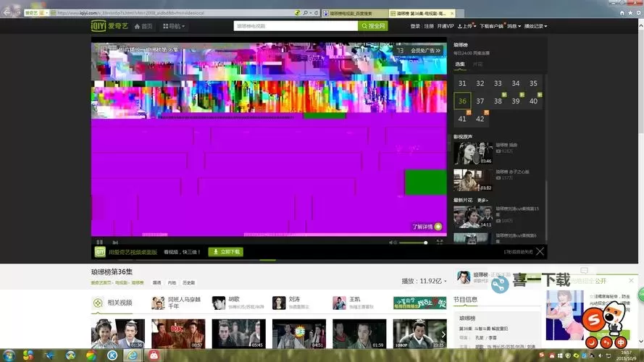
Task: Open first related video thumbnail 01:36
Action: click(117, 334)
